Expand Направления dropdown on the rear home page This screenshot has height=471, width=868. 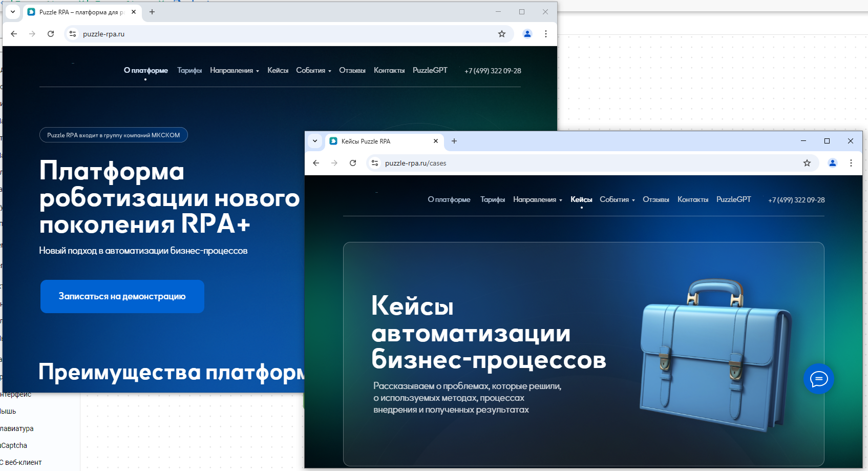point(235,70)
